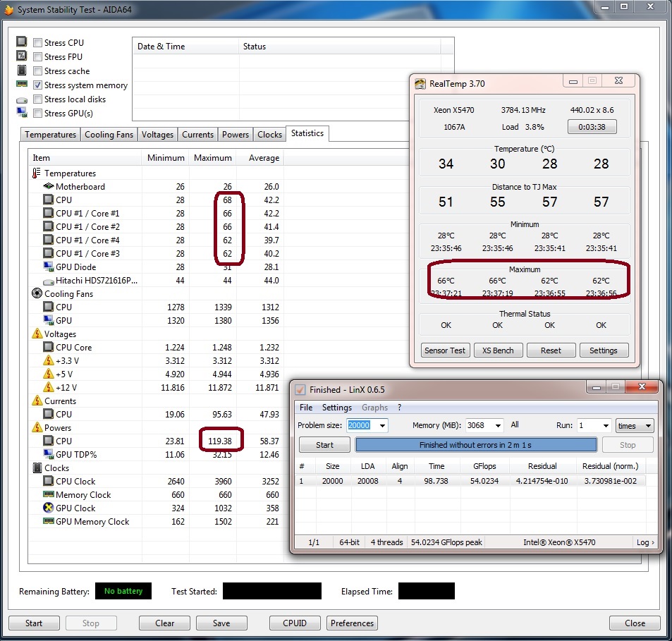Open the Run count dropdown in LinX
The width and height of the screenshot is (672, 641).
606,425
